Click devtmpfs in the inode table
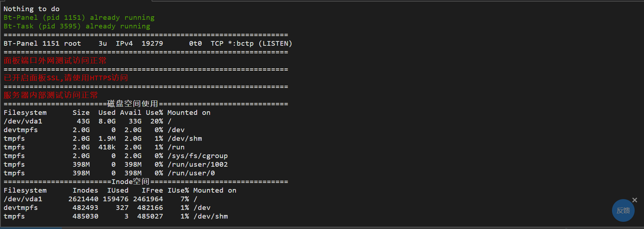The image size is (644, 229). pos(21,208)
